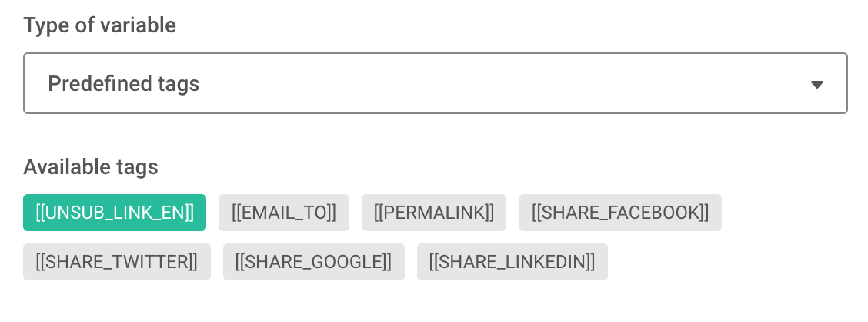The image size is (868, 322).
Task: Pick the [[SHARE_FACEBOOK]] tag
Action: click(620, 213)
